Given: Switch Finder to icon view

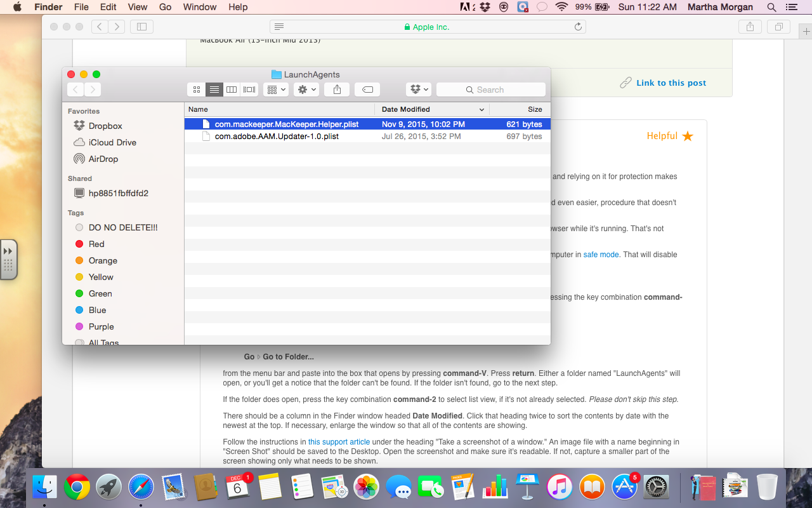Looking at the screenshot, I should [x=197, y=90].
